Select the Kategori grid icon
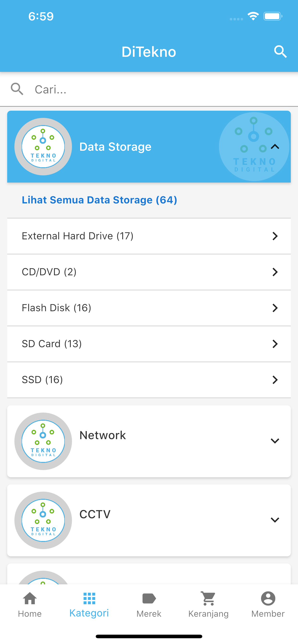298x644 pixels. coord(89,598)
